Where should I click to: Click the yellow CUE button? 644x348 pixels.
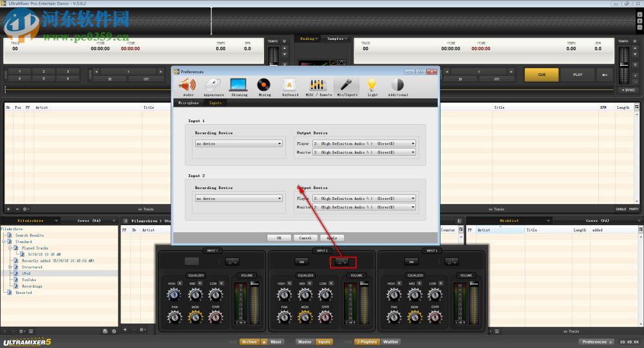[x=542, y=75]
